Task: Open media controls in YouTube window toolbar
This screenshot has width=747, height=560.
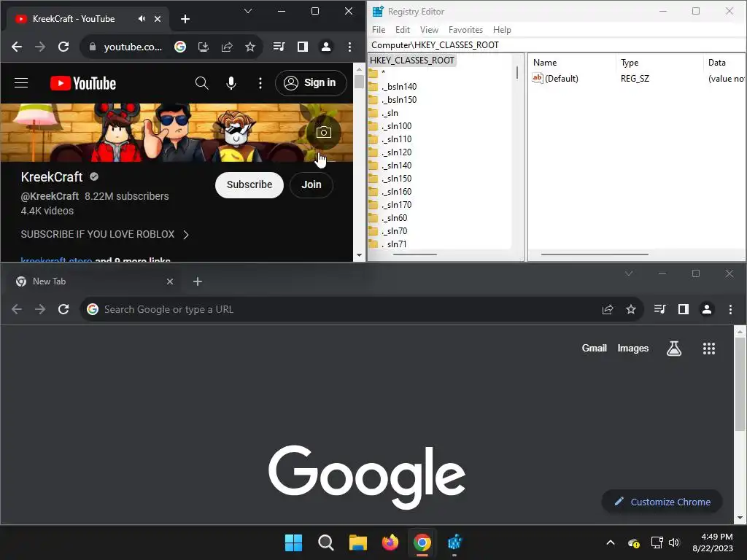Action: coord(279,47)
